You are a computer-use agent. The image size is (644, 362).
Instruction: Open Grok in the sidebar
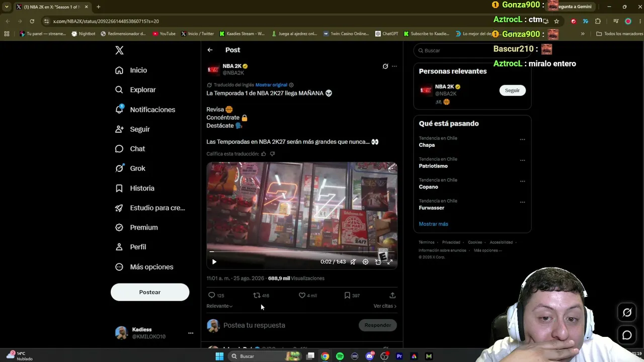(130, 168)
